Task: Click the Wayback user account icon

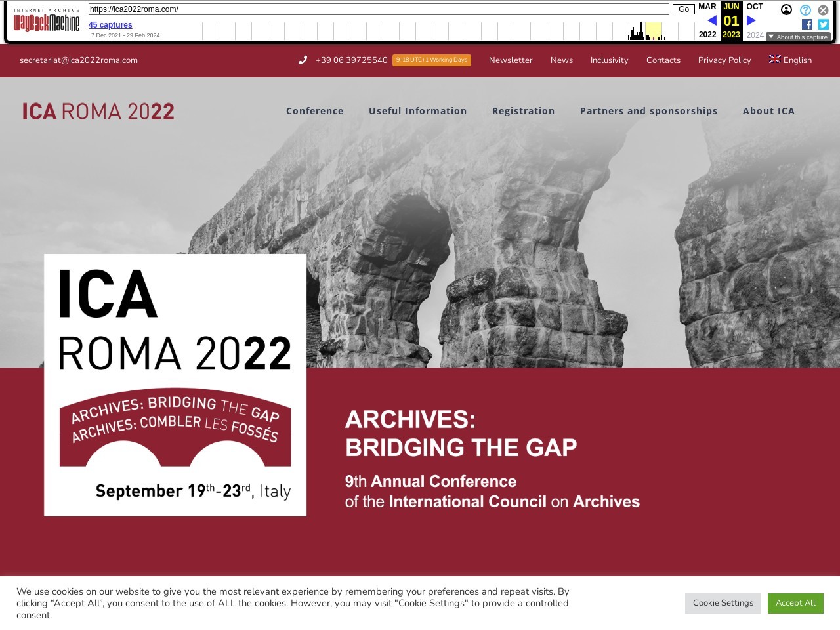Action: tap(786, 10)
